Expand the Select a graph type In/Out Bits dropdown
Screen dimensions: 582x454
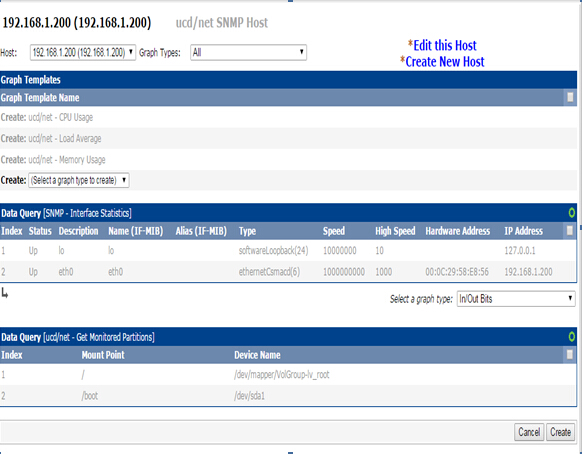(x=516, y=298)
